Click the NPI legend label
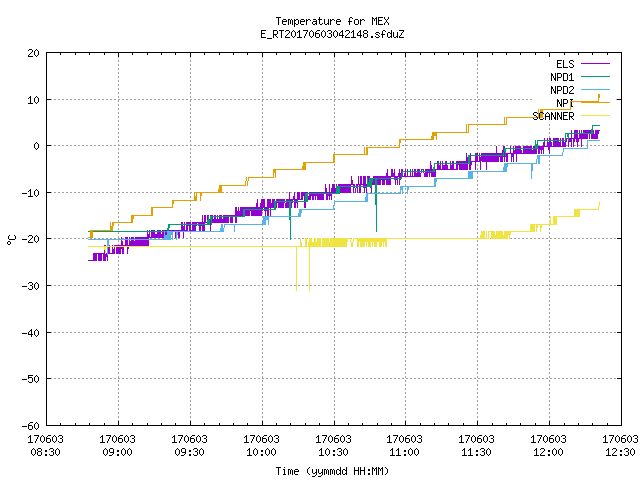 point(565,103)
